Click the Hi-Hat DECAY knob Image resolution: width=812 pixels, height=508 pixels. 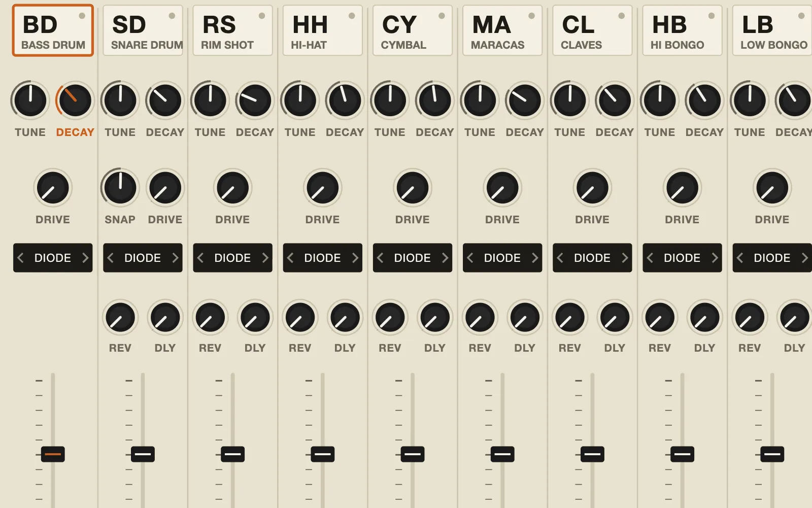pyautogui.click(x=345, y=100)
